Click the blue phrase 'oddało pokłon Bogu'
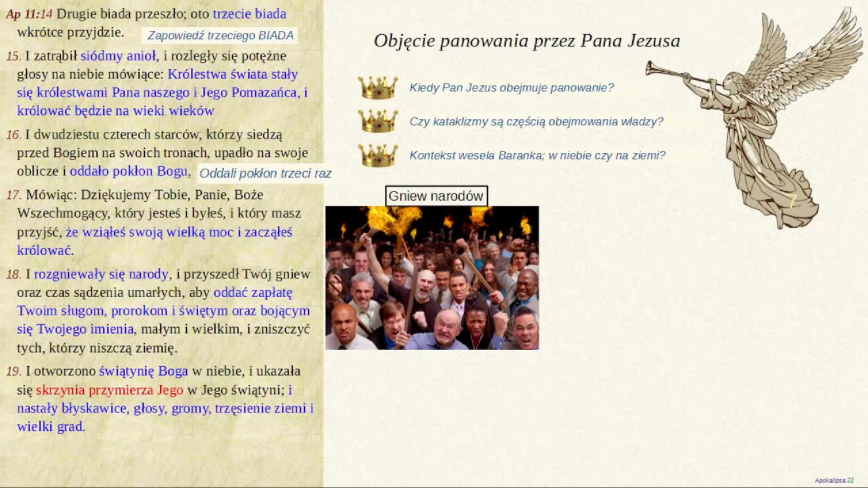Screen dimensions: 868x488 pyautogui.click(x=129, y=171)
